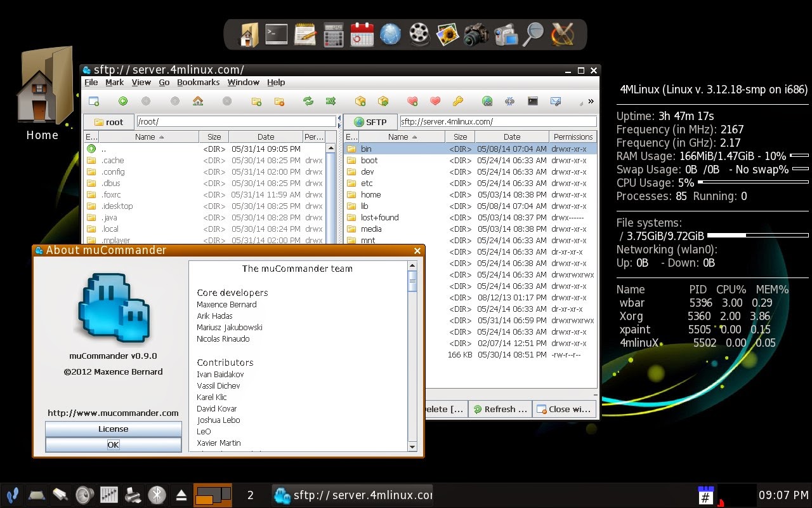Open the Bookmarks menu
Viewport: 812px width, 508px height.
tap(199, 82)
